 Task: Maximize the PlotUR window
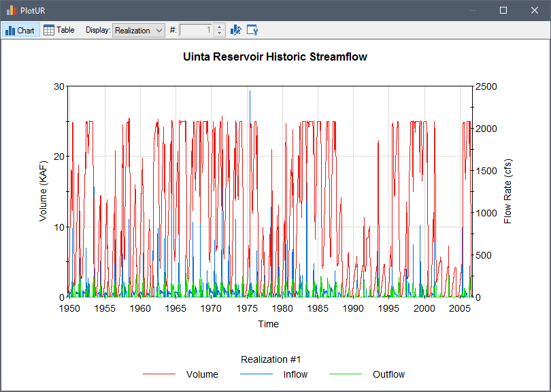503,10
